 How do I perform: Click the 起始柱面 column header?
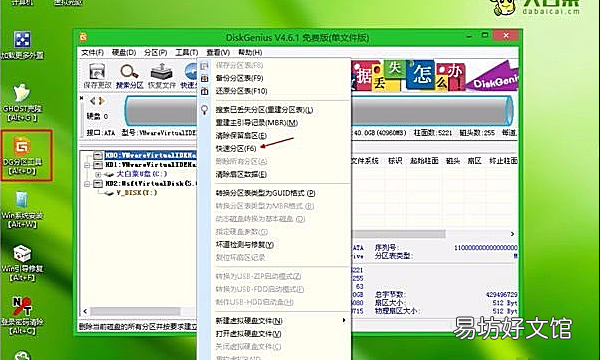424,161
